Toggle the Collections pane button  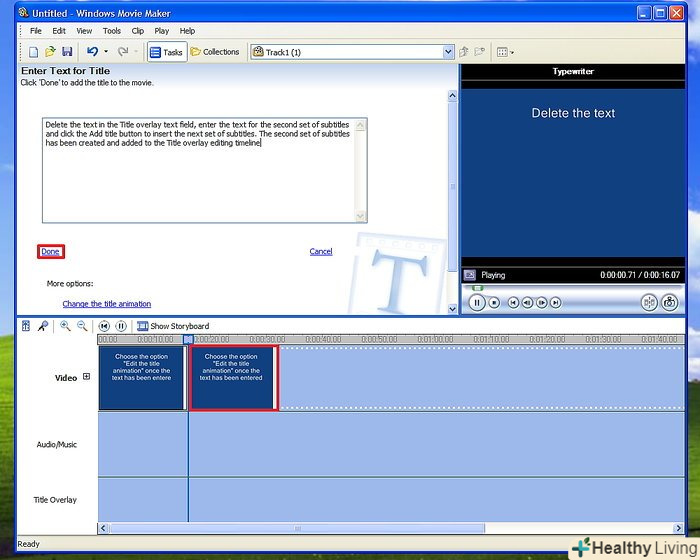(x=215, y=52)
